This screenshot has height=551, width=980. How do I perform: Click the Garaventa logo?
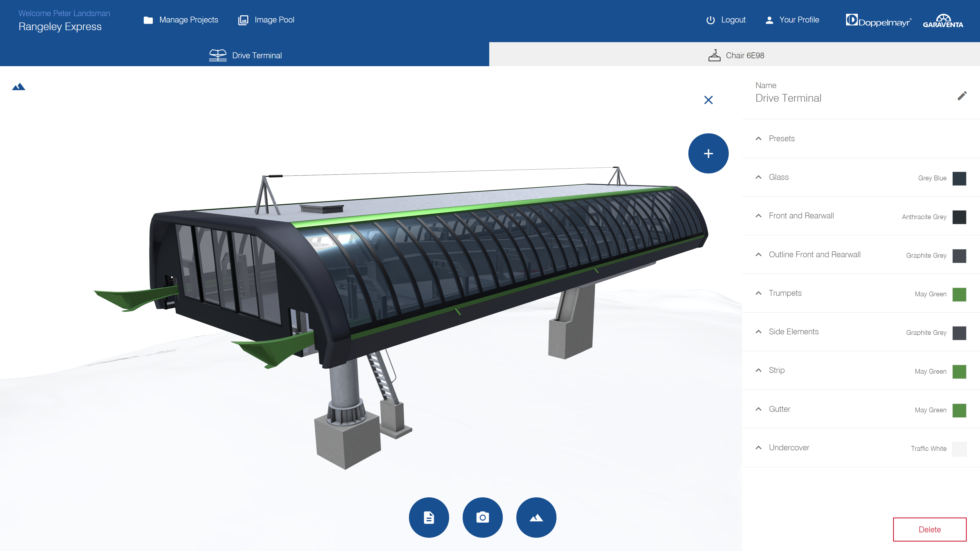pyautogui.click(x=943, y=21)
